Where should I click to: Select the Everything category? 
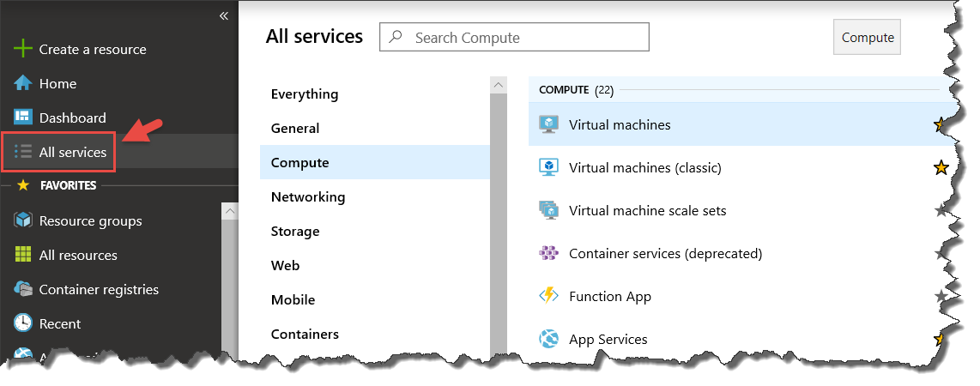tap(305, 93)
